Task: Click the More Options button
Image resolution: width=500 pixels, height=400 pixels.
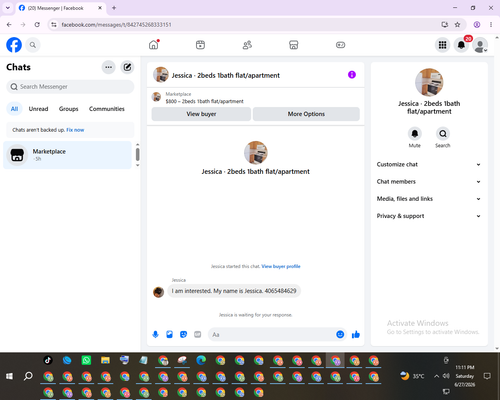Action: [x=306, y=114]
